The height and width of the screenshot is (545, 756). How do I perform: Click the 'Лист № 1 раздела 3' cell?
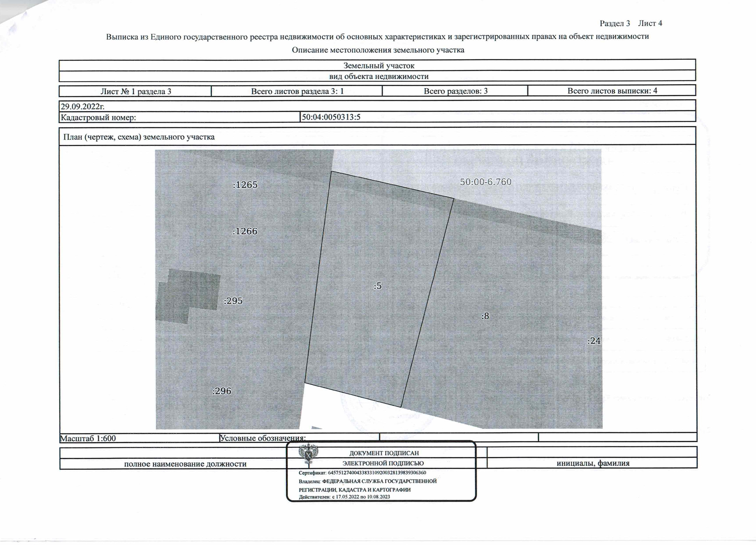click(135, 91)
